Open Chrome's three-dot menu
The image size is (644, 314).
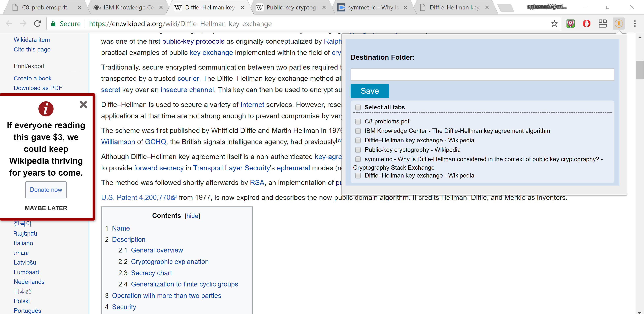[635, 24]
